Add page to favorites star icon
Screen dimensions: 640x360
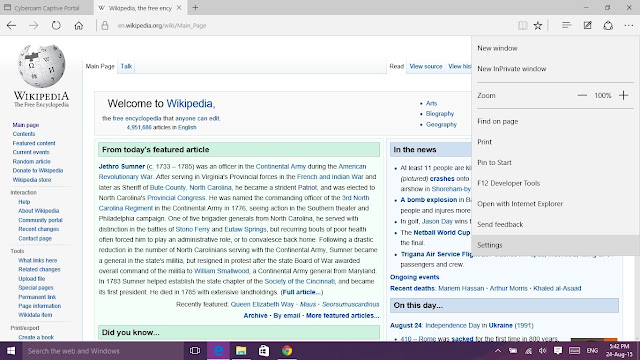tap(538, 25)
